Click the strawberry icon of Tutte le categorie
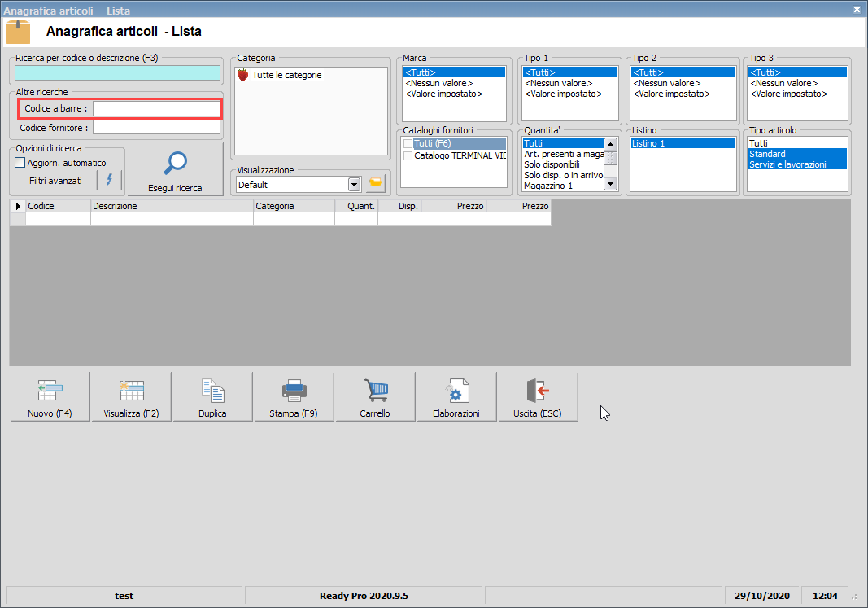The width and height of the screenshot is (868, 608). click(x=242, y=75)
